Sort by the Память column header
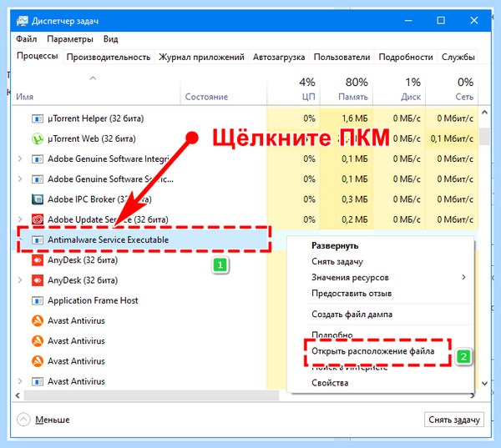 tap(347, 90)
